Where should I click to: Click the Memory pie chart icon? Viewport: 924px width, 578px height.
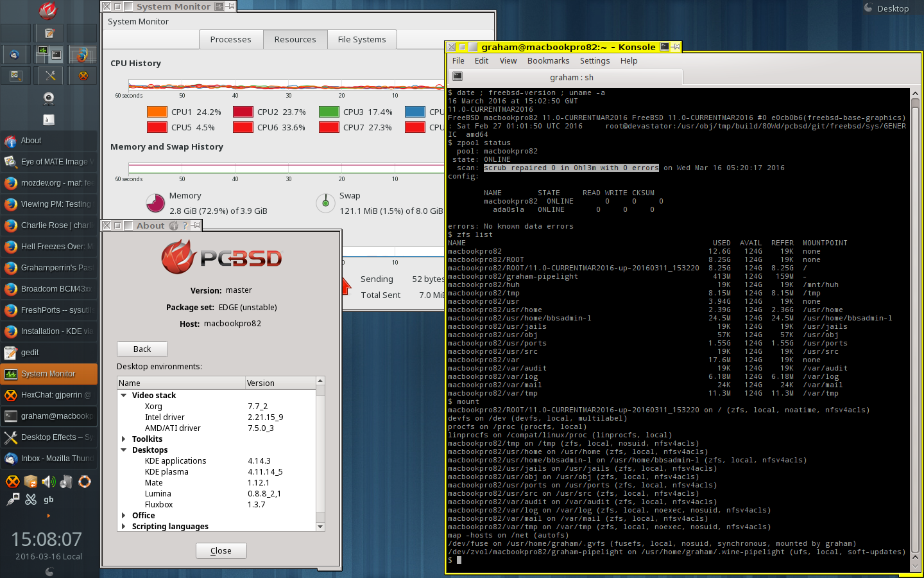click(x=155, y=203)
